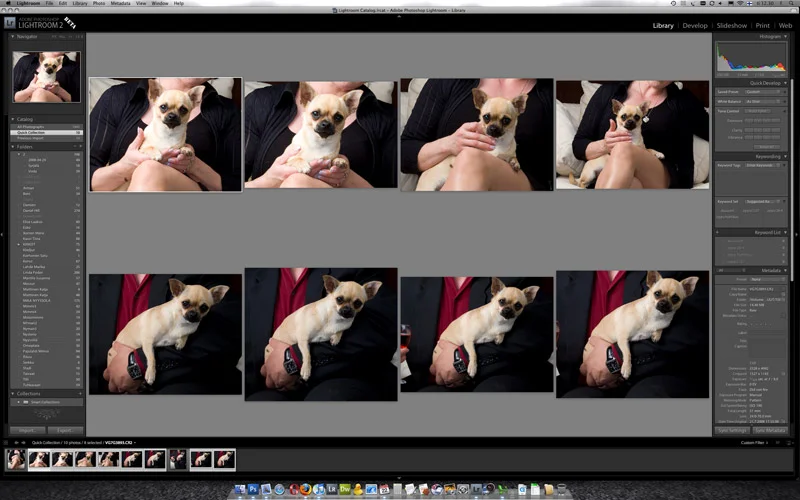The width and height of the screenshot is (800, 500).
Task: Click the Sync Settings button
Action: coord(732,430)
